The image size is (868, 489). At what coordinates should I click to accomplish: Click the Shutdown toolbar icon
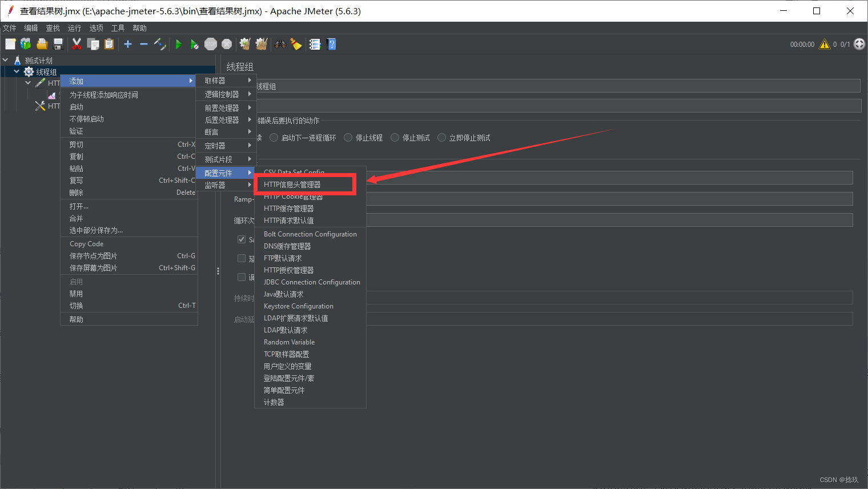coord(227,44)
